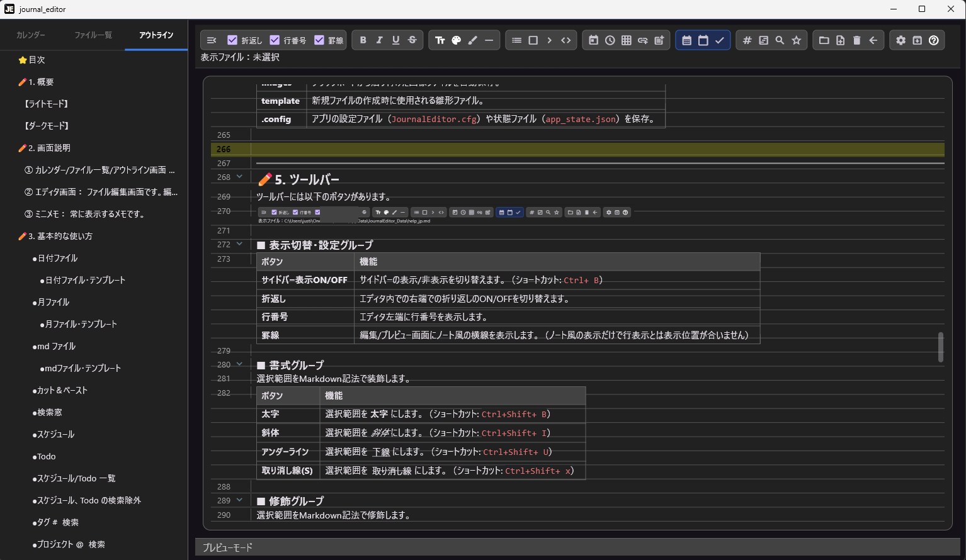Click the star favorite icon
966x560 pixels.
point(796,40)
